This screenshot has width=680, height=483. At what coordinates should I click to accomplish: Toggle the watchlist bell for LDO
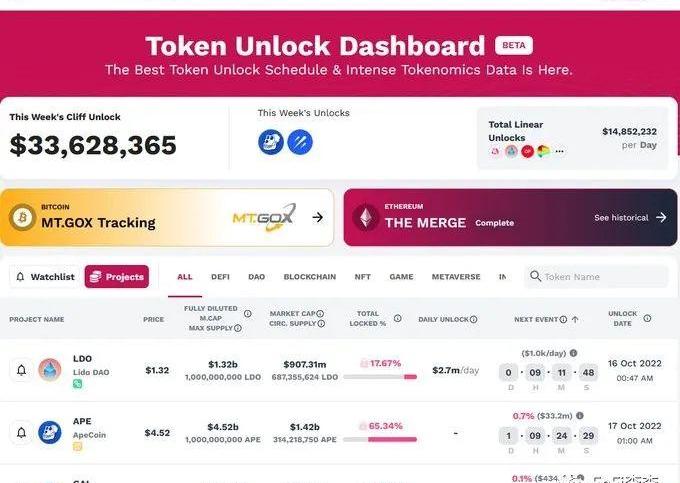click(21, 370)
